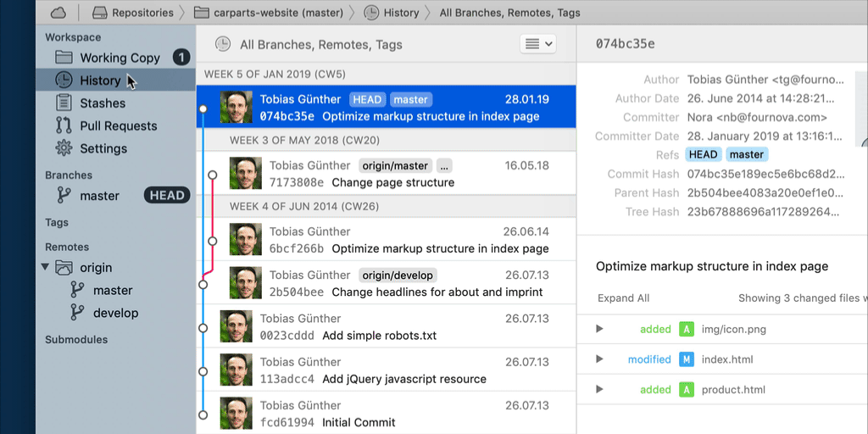Open the Settings gear in sidebar
Image resolution: width=868 pixels, height=434 pixels.
64,148
